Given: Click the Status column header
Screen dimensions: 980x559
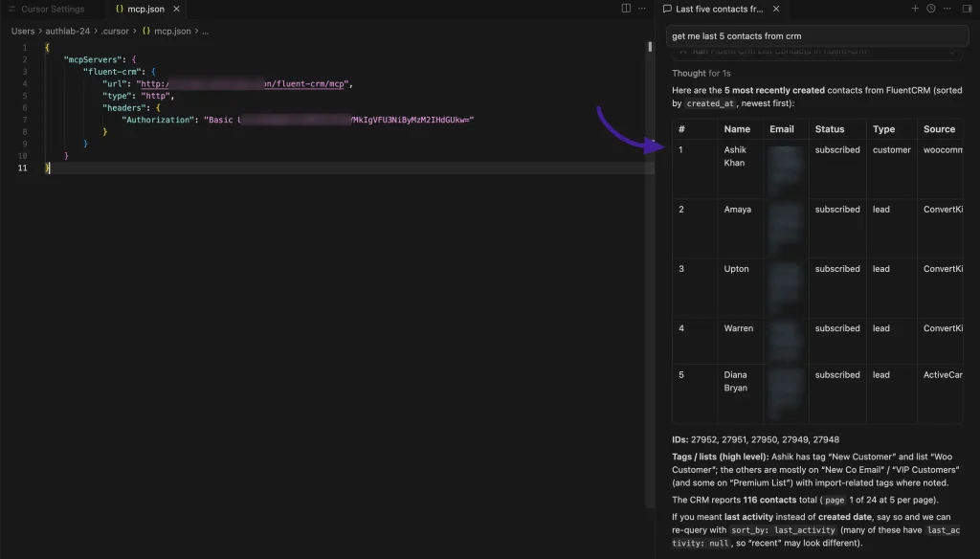Looking at the screenshot, I should (x=830, y=129).
